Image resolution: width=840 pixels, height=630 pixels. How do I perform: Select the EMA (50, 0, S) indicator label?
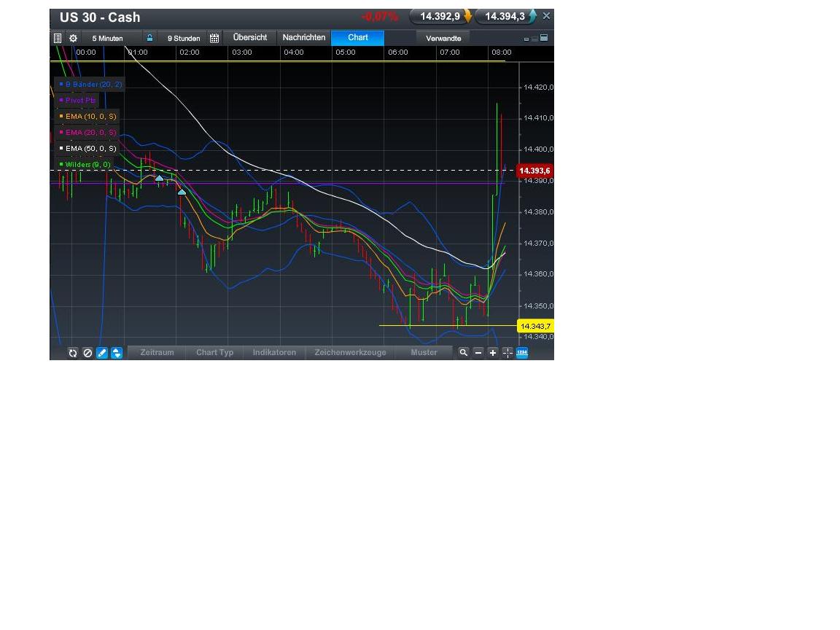(x=87, y=149)
